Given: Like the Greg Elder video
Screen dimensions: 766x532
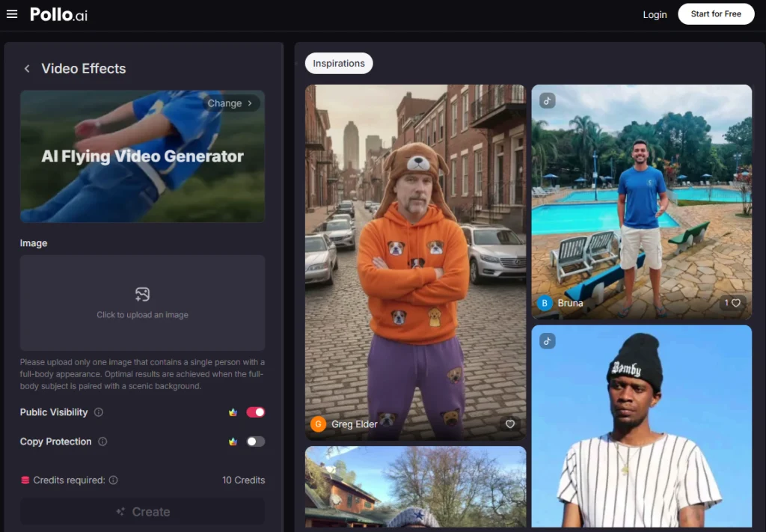Looking at the screenshot, I should tap(510, 424).
